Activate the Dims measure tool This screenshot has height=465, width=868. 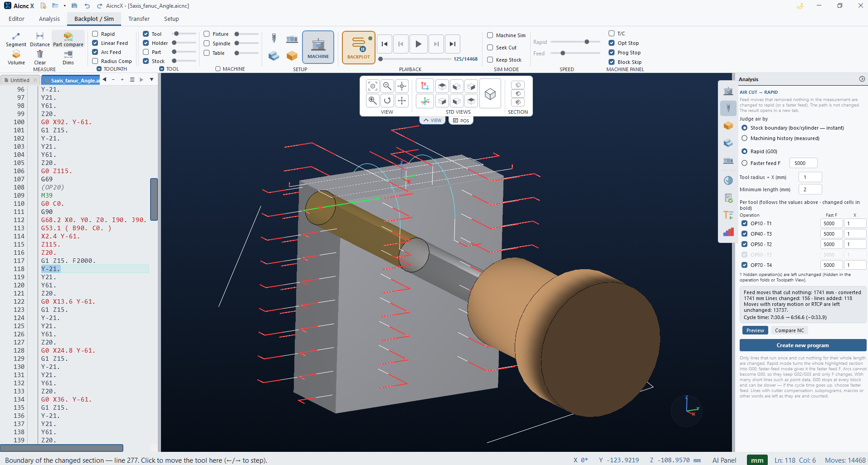click(68, 58)
